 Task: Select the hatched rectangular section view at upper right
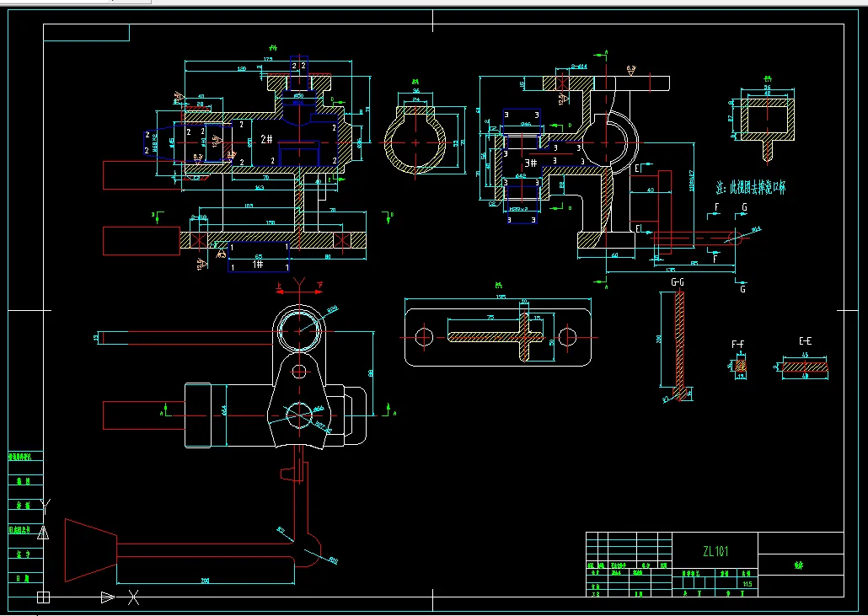[x=768, y=120]
